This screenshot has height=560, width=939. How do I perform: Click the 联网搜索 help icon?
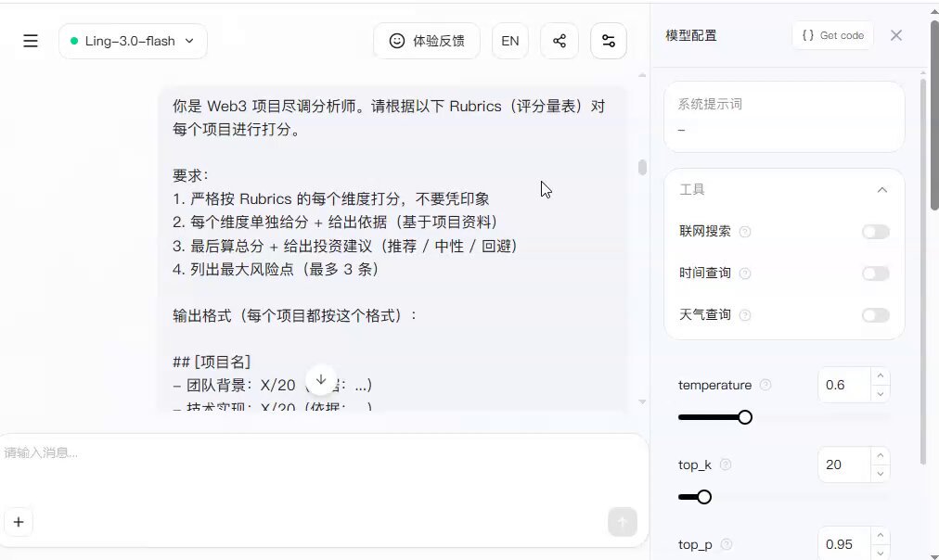click(745, 232)
